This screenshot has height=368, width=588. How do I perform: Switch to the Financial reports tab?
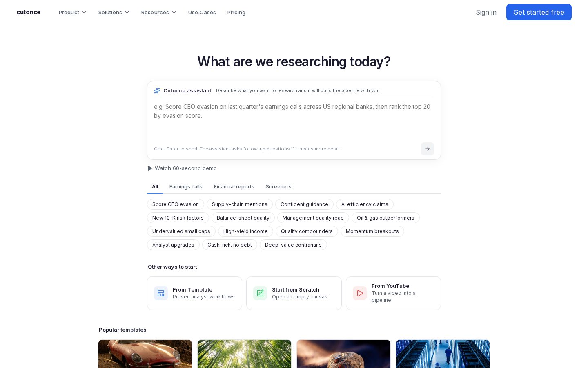pyautogui.click(x=234, y=186)
